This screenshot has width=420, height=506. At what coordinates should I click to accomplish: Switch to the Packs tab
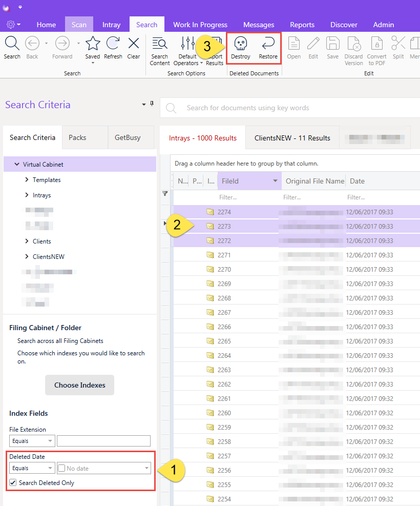pos(77,137)
